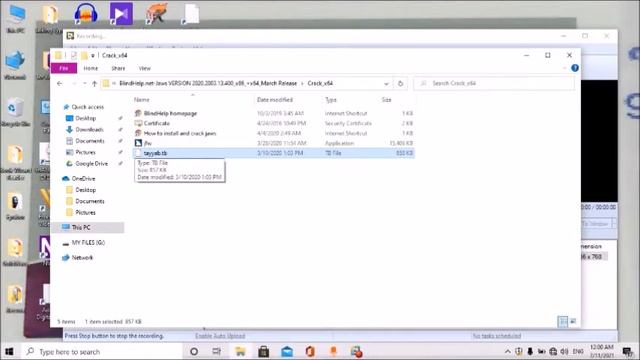Screen dimensions: 640x360
Task: Select the Certificate file
Action: pos(157,123)
